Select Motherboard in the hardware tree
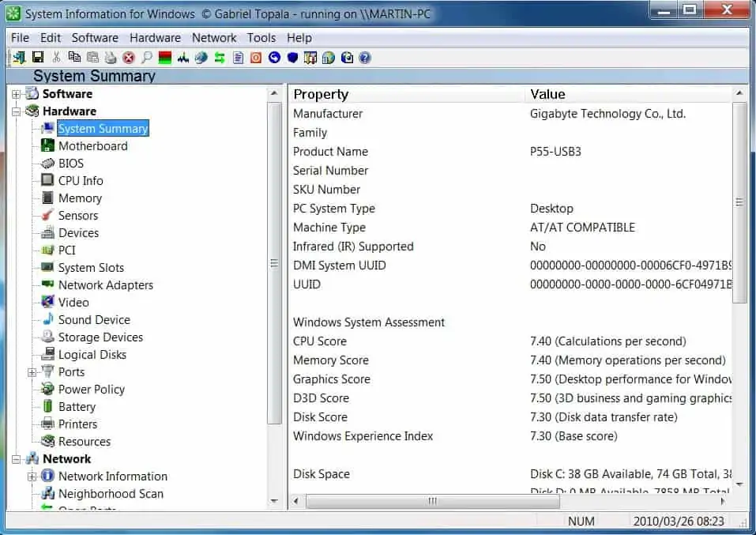The width and height of the screenshot is (756, 535). 92,146
